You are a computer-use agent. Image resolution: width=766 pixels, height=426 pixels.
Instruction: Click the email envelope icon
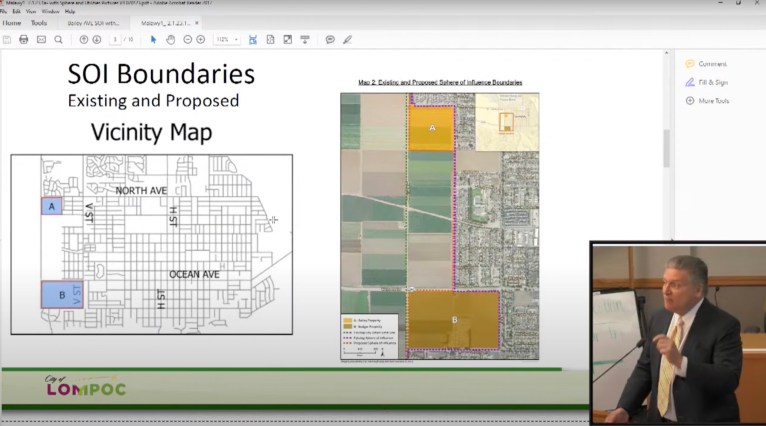pos(41,39)
